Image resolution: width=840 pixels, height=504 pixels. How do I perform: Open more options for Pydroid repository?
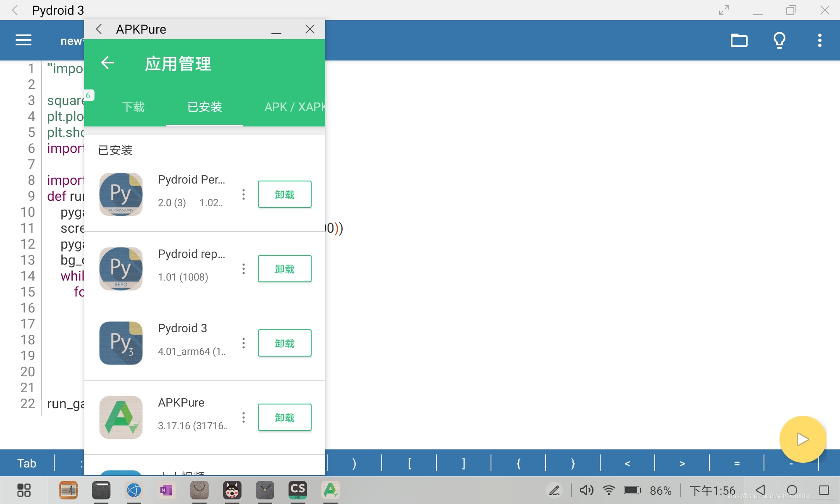pos(244,269)
